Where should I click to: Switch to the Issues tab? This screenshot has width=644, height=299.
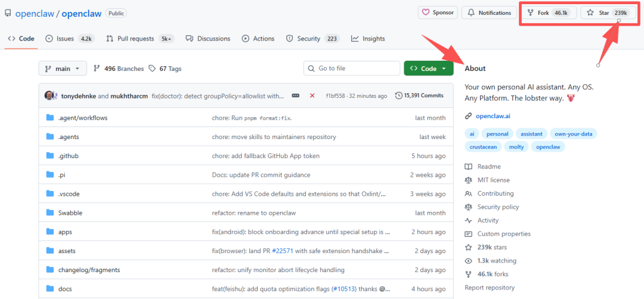point(70,39)
